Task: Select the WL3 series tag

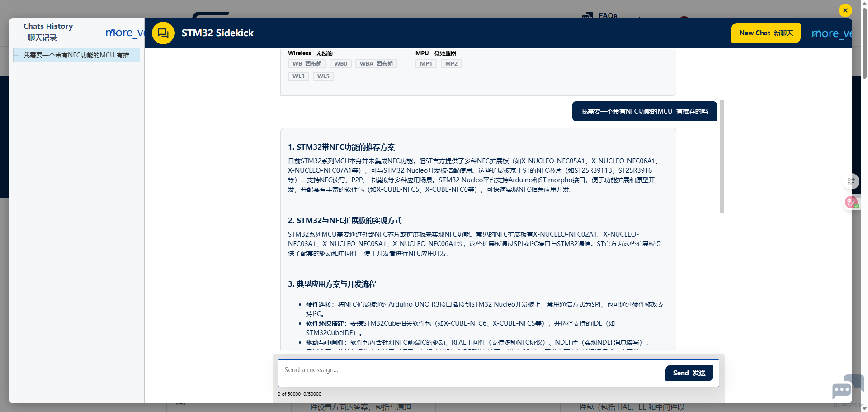Action: click(298, 76)
